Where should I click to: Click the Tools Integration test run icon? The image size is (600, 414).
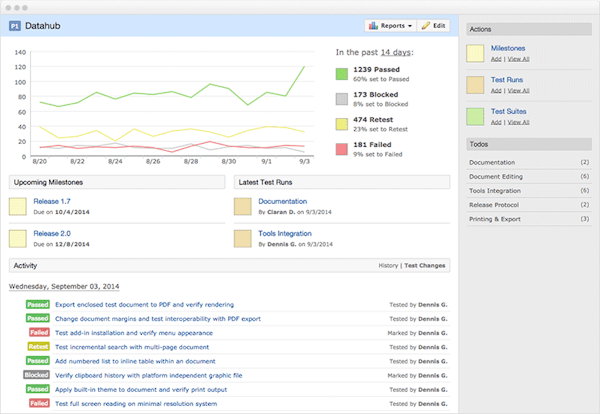tap(242, 239)
